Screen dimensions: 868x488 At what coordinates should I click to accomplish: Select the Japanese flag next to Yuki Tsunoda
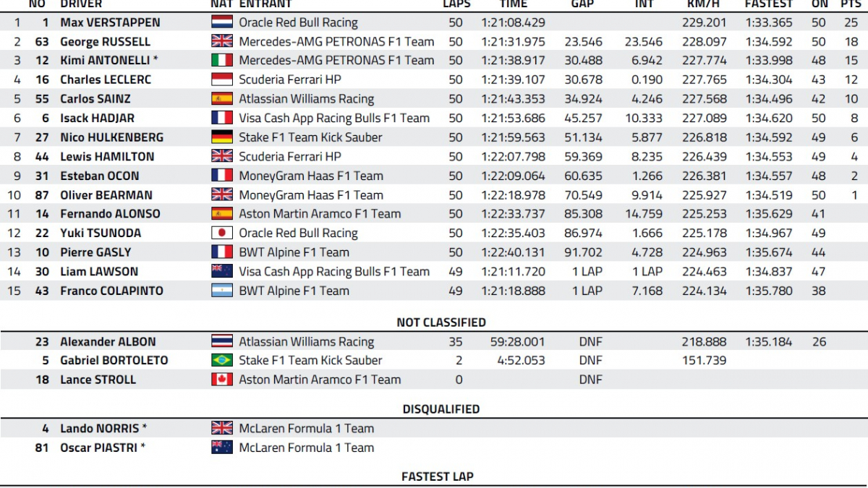[x=221, y=233]
